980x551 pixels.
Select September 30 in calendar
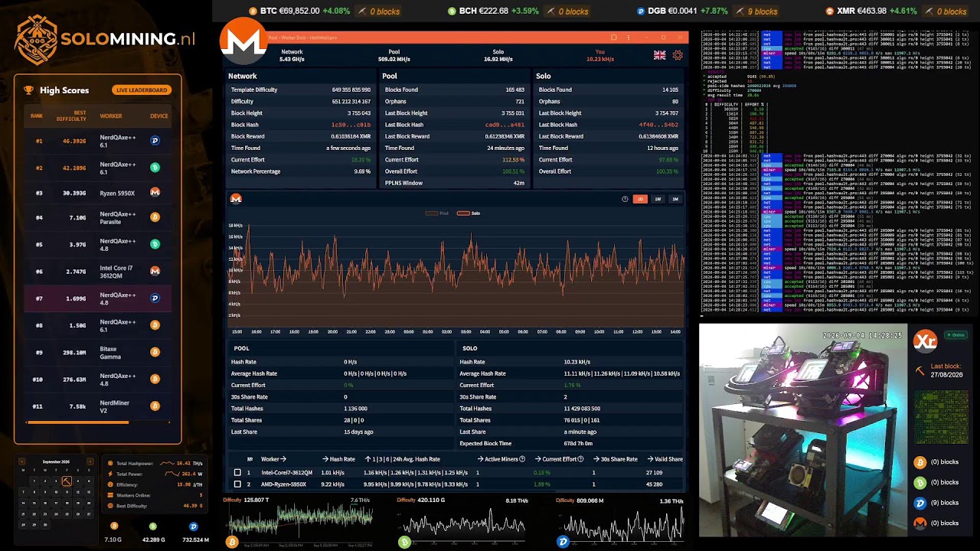(45, 524)
